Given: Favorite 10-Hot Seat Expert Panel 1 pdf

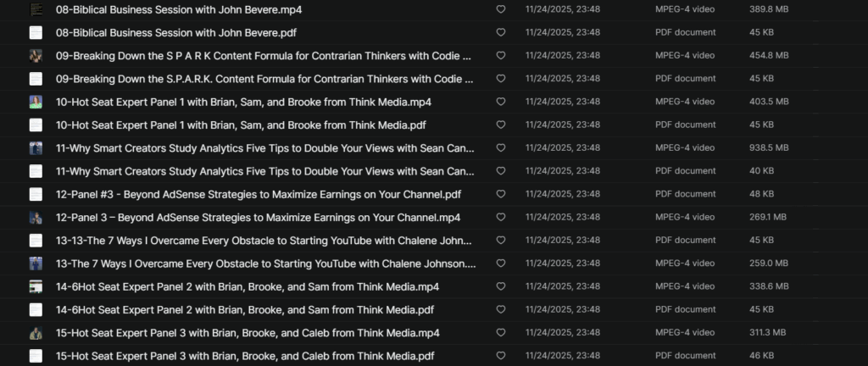Looking at the screenshot, I should (x=500, y=125).
